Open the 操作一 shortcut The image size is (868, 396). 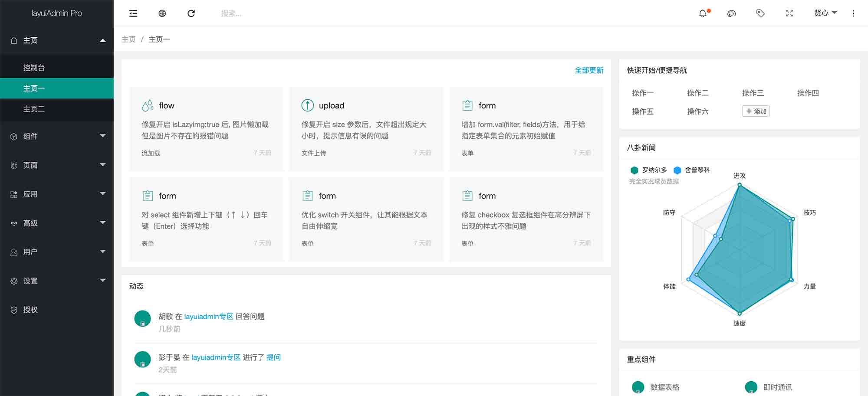coord(643,93)
